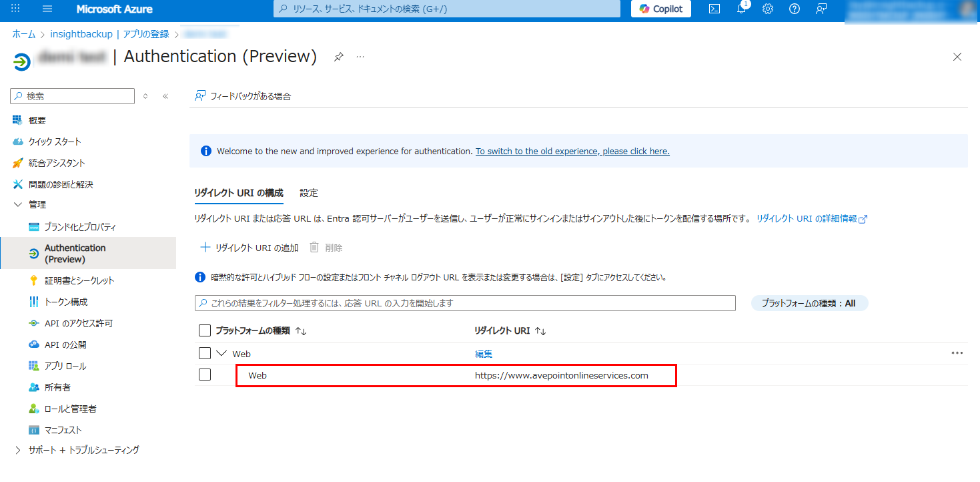Open the portal hamburger menu
Image resolution: width=980 pixels, height=482 pixels.
tap(47, 9)
